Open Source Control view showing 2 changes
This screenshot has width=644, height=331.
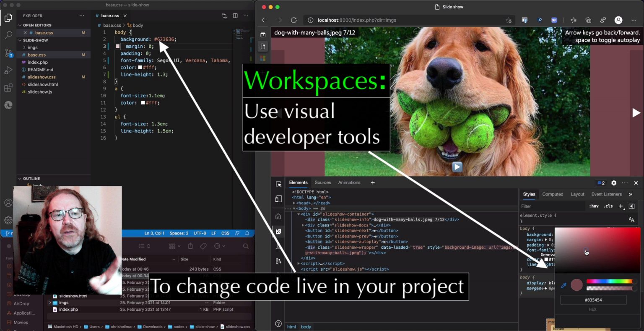pyautogui.click(x=8, y=52)
